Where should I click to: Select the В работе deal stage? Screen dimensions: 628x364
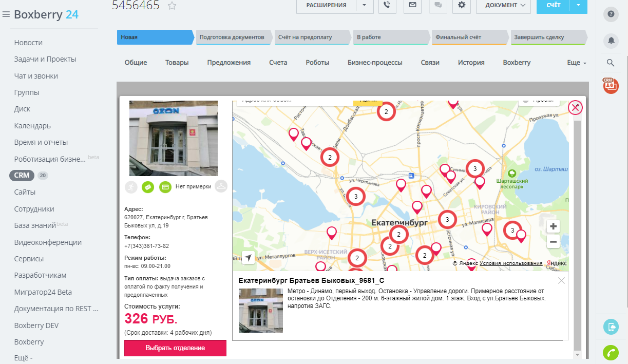tap(390, 37)
